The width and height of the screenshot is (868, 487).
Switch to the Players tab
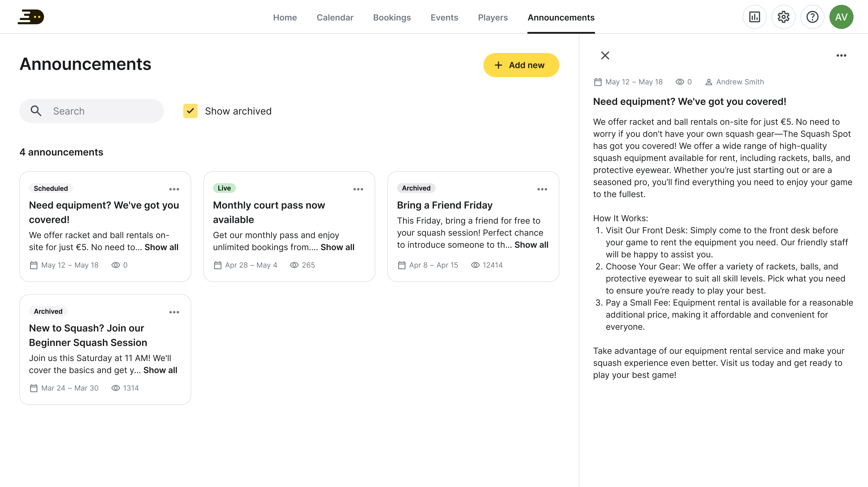click(x=493, y=17)
